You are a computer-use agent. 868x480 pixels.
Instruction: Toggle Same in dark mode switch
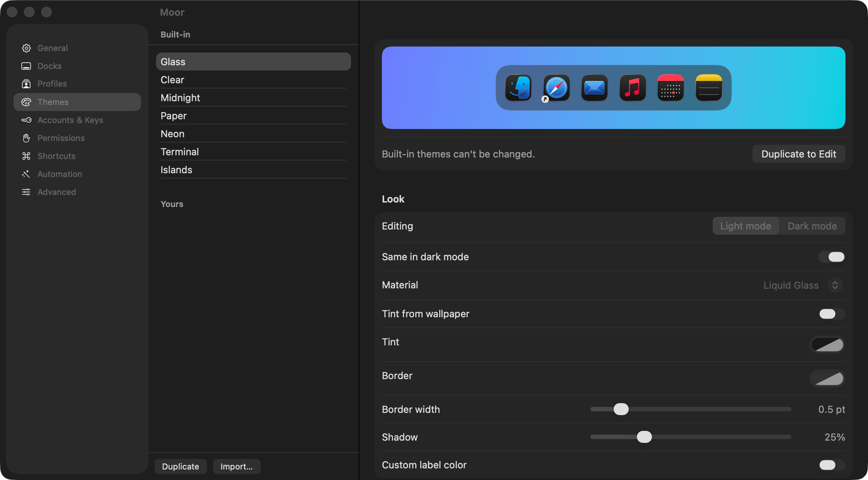832,257
